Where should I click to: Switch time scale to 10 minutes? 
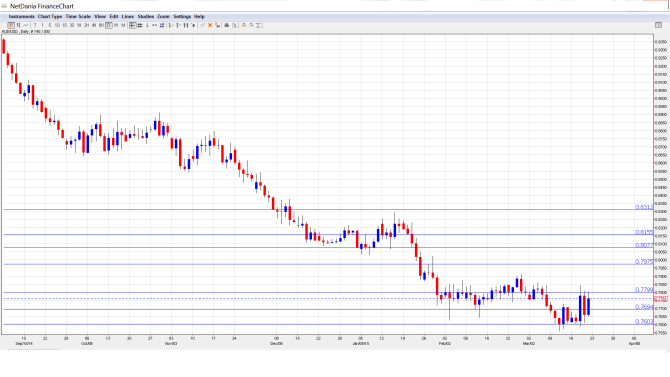[57, 25]
